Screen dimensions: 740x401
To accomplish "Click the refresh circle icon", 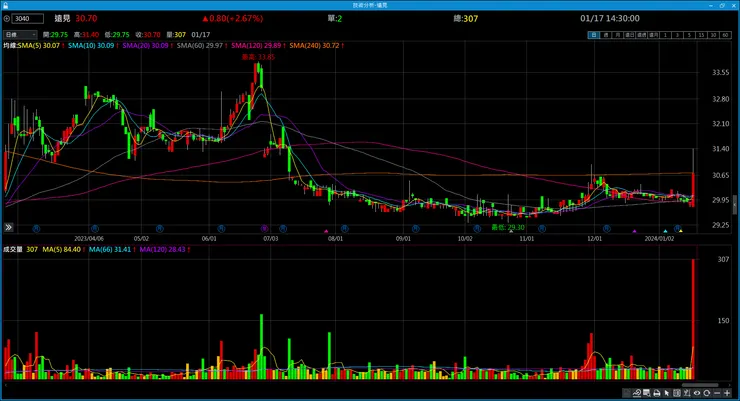I will (706, 393).
